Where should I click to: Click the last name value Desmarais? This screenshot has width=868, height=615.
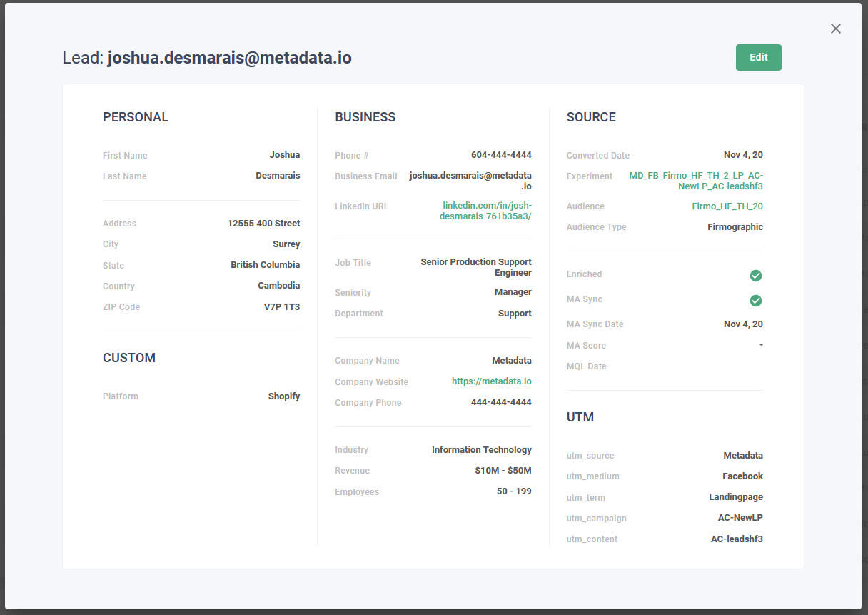tap(278, 176)
